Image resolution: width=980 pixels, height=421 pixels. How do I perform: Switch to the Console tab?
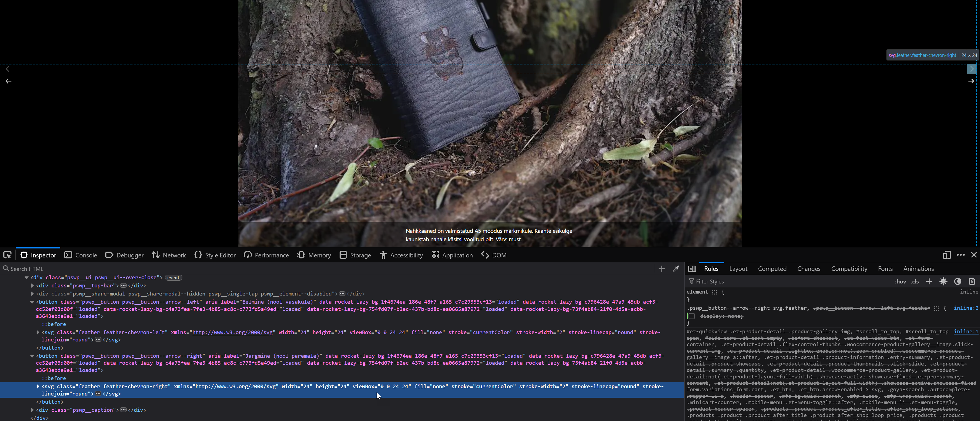point(81,255)
